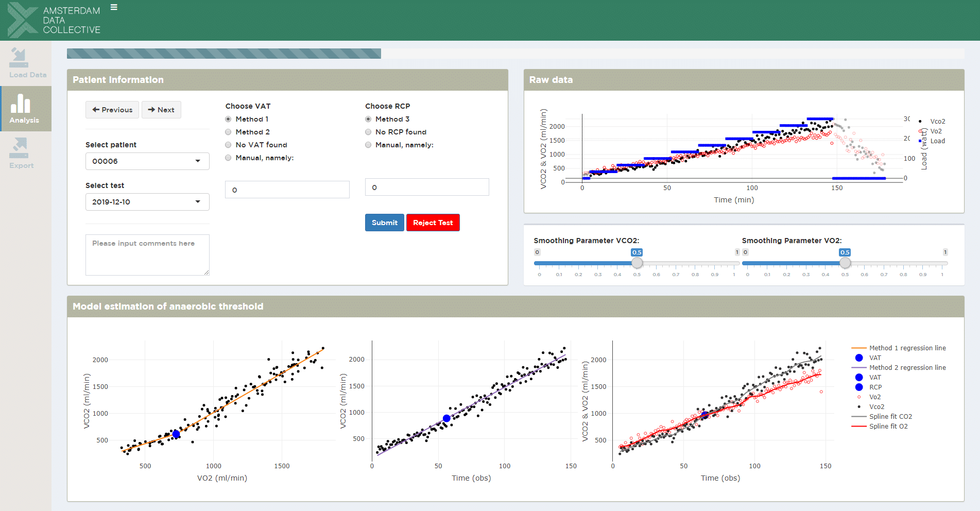Toggle Spline fit O2 legend entry

pyautogui.click(x=888, y=426)
